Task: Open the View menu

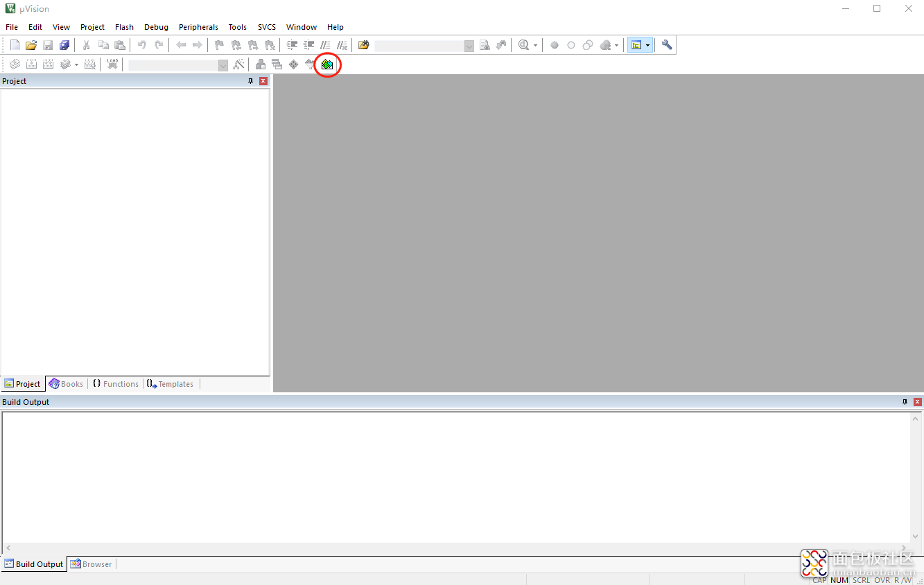Action: tap(61, 27)
